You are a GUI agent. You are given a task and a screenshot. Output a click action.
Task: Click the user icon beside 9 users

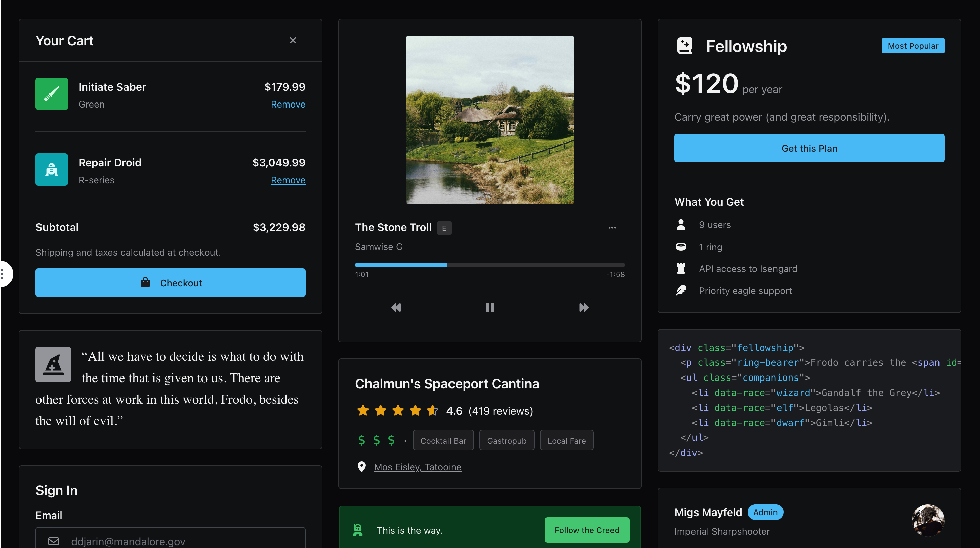(681, 225)
